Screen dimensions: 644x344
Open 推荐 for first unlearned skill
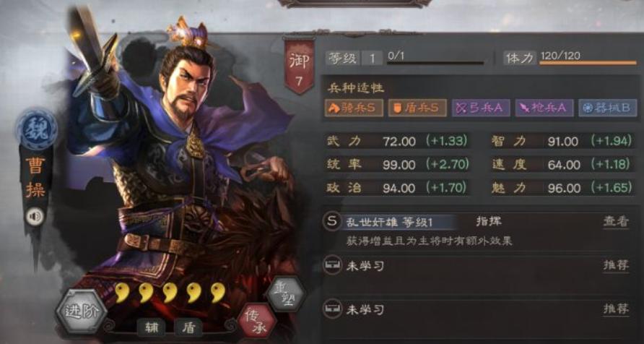pyautogui.click(x=616, y=265)
